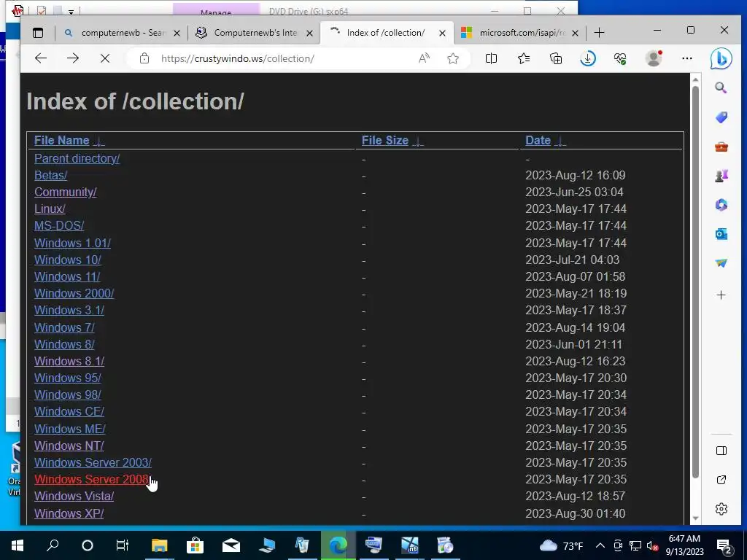The image size is (747, 560).
Task: Show the Downloads flyout
Action: 588,58
